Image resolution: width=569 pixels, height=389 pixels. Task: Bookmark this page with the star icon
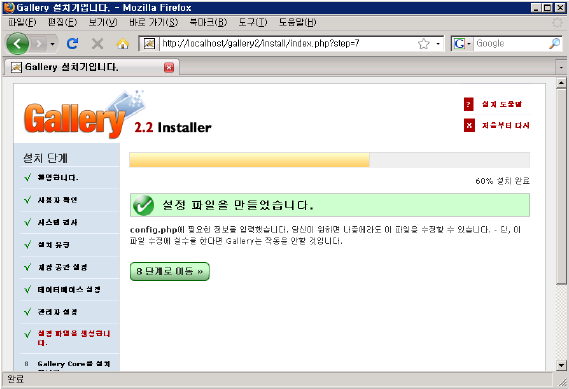click(x=423, y=44)
